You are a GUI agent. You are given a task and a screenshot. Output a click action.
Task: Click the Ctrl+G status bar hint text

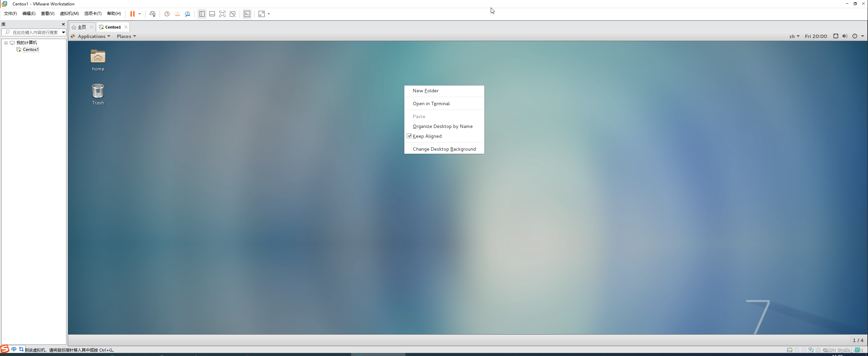pos(70,350)
